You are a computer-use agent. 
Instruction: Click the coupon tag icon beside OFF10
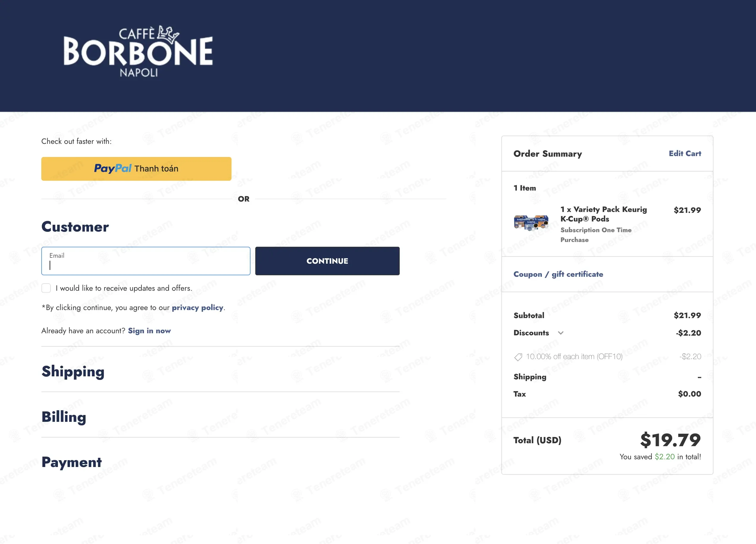[518, 357]
